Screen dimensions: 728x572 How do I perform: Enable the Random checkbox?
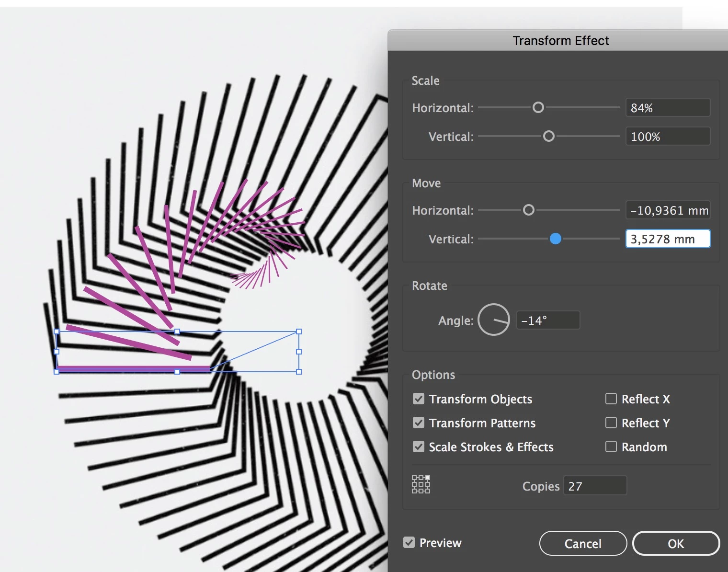(x=611, y=446)
